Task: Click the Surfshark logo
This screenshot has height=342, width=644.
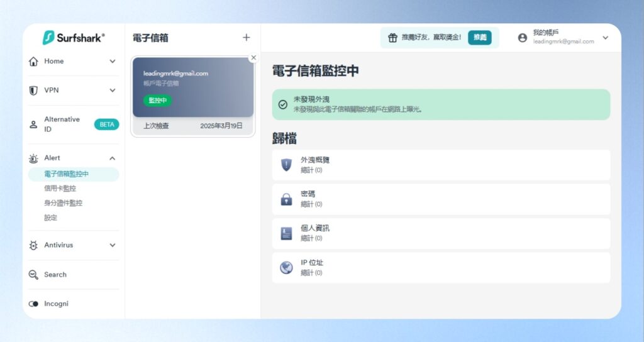Action: 74,38
